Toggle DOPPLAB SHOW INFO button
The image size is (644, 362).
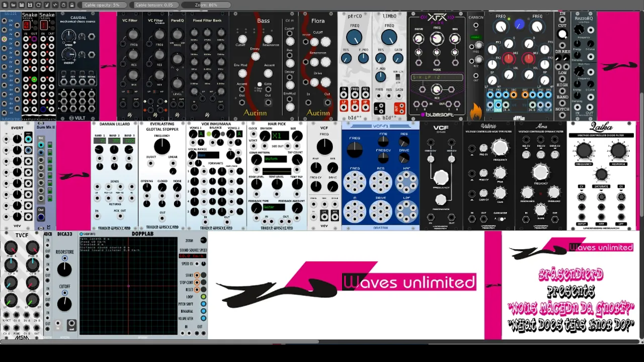(x=82, y=234)
